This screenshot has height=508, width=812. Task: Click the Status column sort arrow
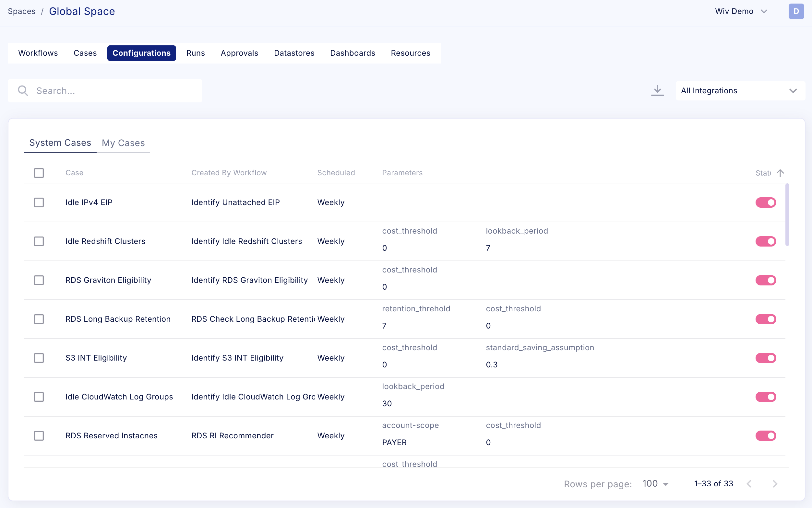point(780,173)
